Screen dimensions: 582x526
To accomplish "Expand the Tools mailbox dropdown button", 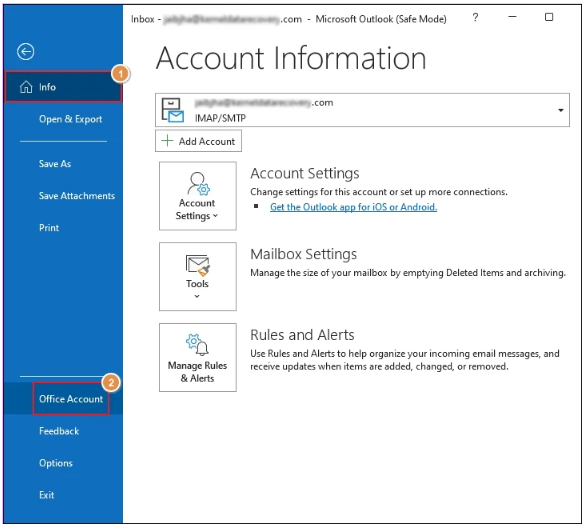I will [197, 277].
